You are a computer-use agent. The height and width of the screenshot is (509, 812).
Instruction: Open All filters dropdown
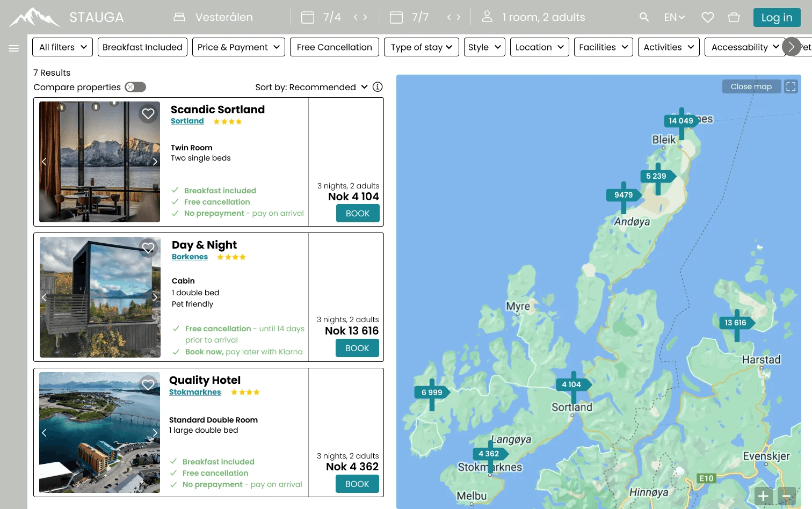tap(62, 47)
